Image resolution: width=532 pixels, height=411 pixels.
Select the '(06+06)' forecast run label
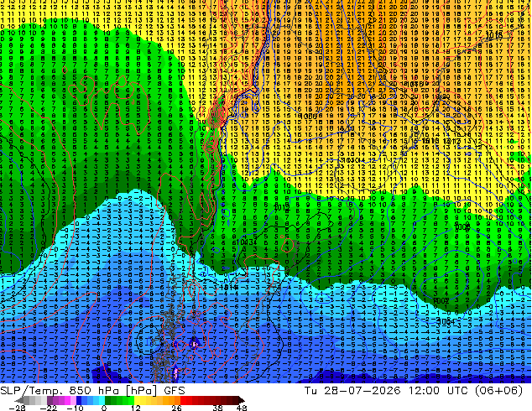click(x=498, y=391)
